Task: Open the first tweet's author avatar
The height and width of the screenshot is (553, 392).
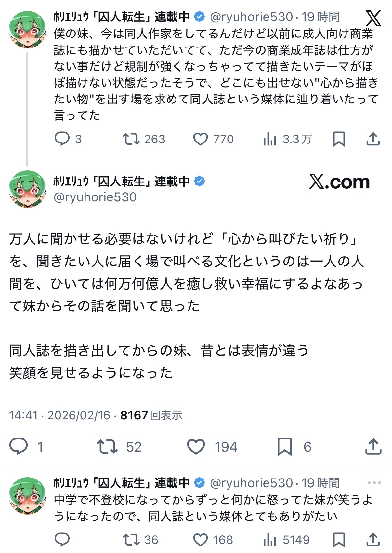Action: pos(27,29)
